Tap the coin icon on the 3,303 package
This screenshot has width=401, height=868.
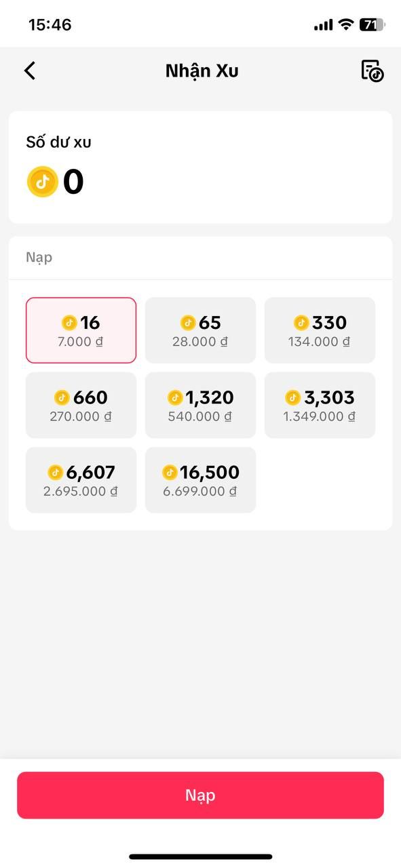[x=292, y=397]
